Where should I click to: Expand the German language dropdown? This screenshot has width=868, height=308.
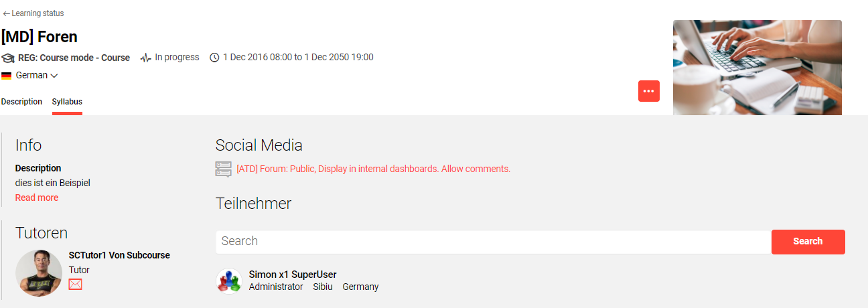click(x=54, y=76)
